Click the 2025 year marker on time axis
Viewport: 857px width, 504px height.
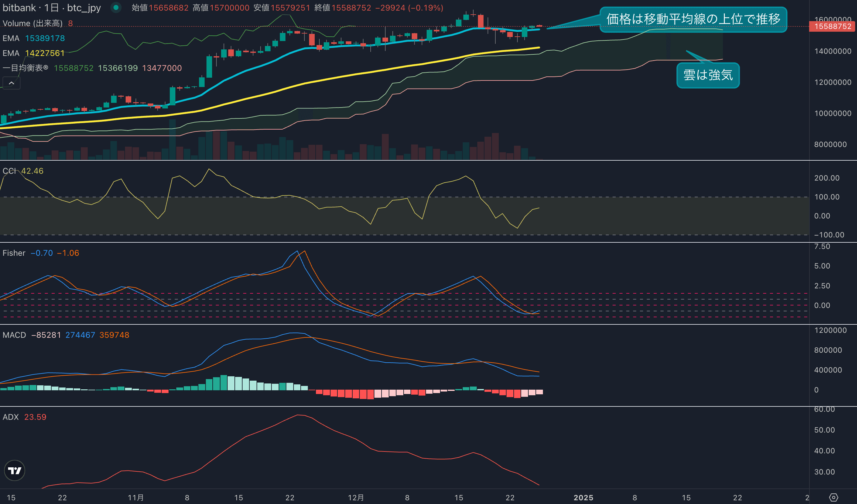pyautogui.click(x=583, y=497)
